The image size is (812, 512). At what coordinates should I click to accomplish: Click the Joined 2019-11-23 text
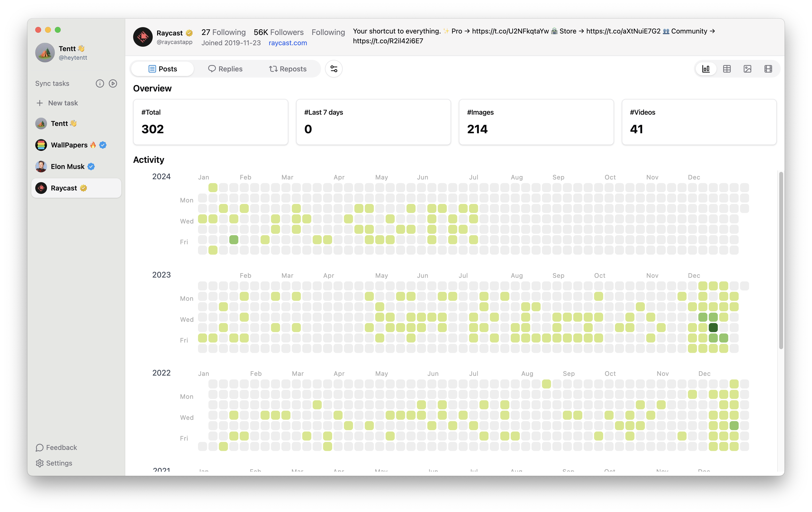pos(231,43)
